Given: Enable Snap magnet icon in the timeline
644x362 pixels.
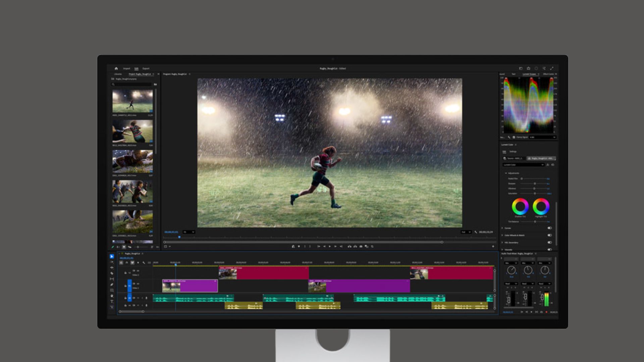Looking at the screenshot, I should pos(127,262).
